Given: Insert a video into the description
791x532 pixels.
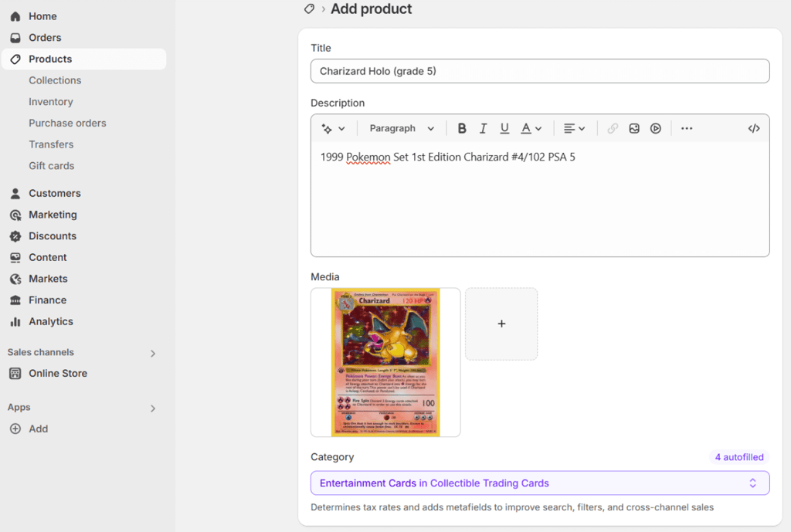Looking at the screenshot, I should [x=655, y=129].
